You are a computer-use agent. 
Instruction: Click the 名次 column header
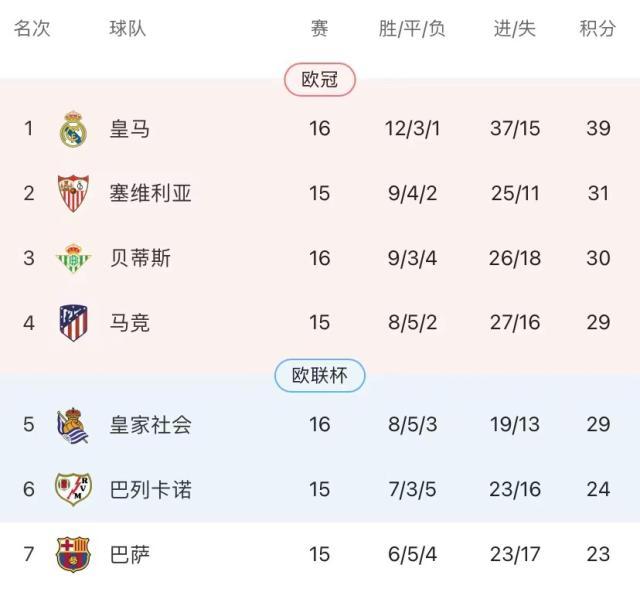coord(32,29)
